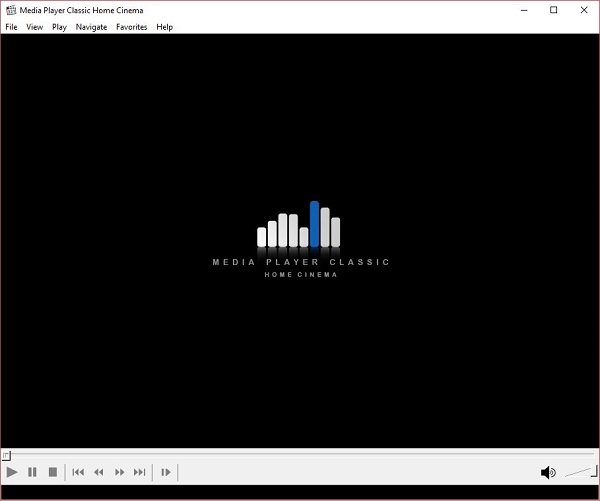The width and height of the screenshot is (600, 501).
Task: Pause playback with the Pause button
Action: pos(32,472)
